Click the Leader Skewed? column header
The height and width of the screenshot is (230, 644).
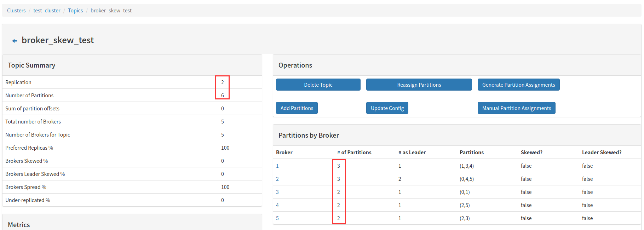(602, 152)
